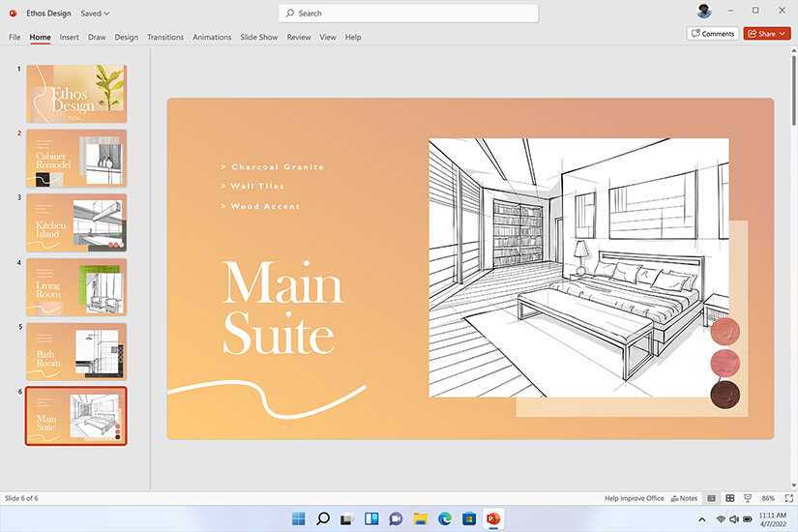This screenshot has height=532, width=798.
Task: Open the Transitions tab
Action: pos(165,38)
